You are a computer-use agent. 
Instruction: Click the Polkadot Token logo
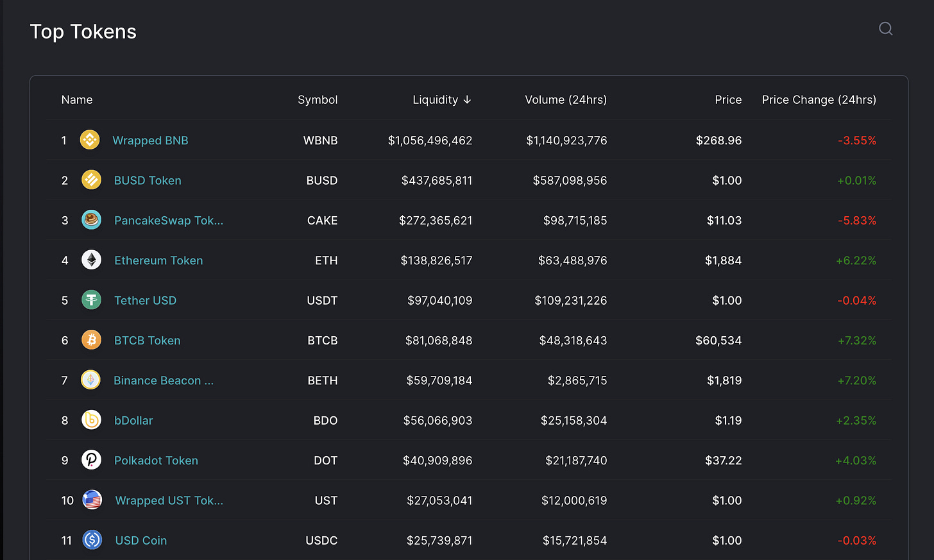click(x=91, y=460)
